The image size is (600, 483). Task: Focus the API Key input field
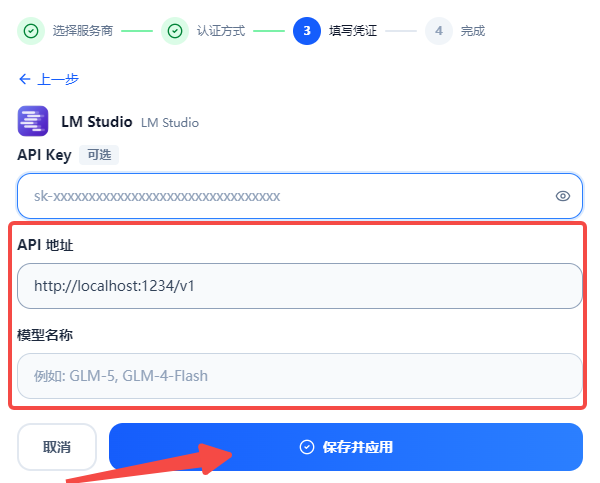[x=300, y=196]
